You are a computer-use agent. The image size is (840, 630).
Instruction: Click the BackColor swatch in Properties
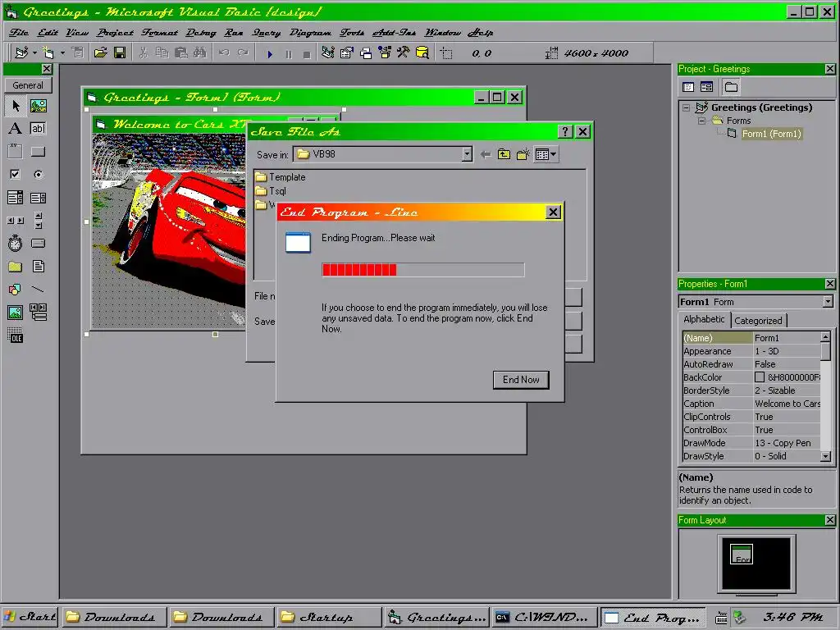tap(759, 377)
